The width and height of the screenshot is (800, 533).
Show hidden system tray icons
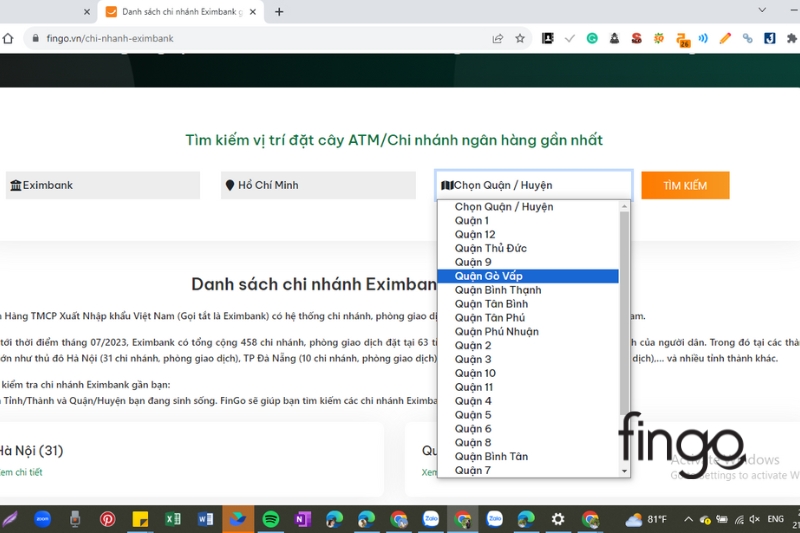(x=688, y=520)
